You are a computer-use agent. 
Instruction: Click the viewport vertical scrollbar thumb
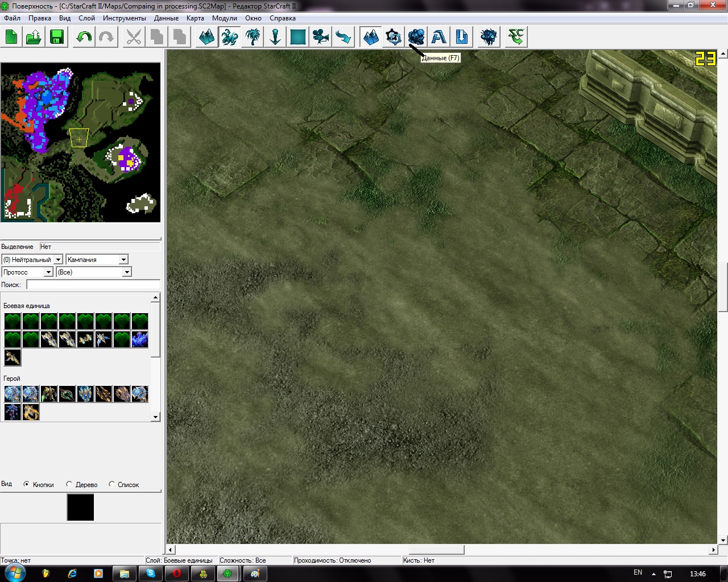point(723,287)
